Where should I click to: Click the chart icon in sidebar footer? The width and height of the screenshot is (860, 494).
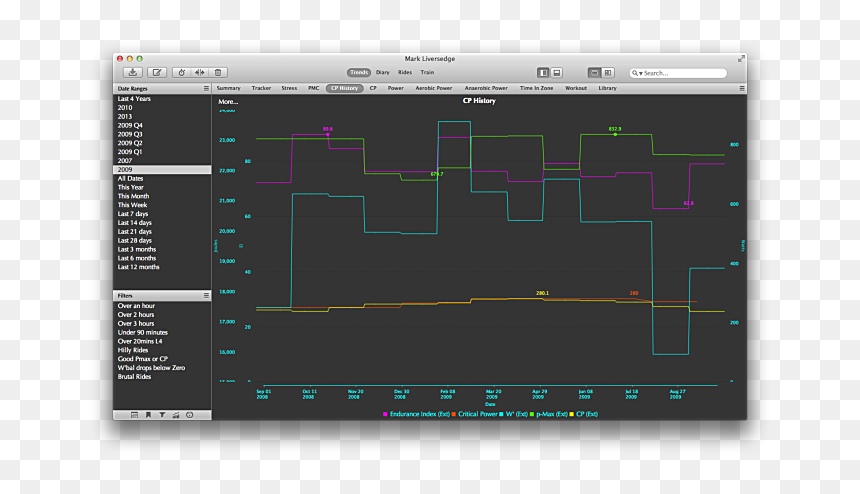tap(176, 415)
